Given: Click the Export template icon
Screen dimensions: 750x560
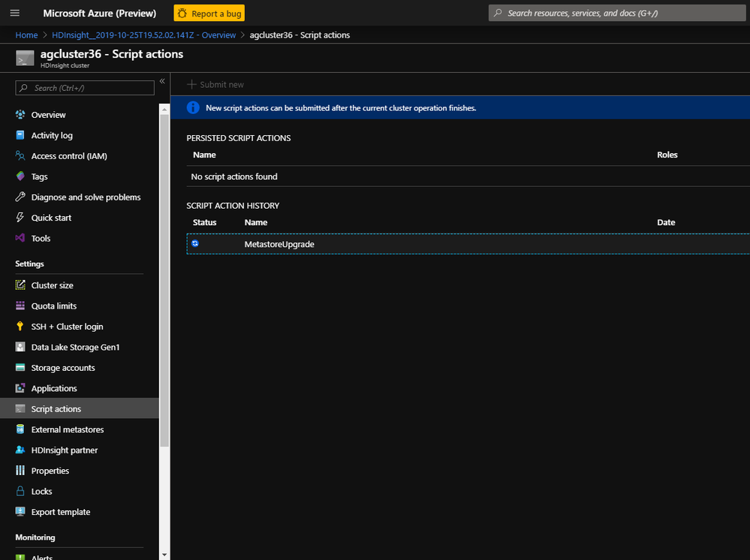Looking at the screenshot, I should pos(20,511).
